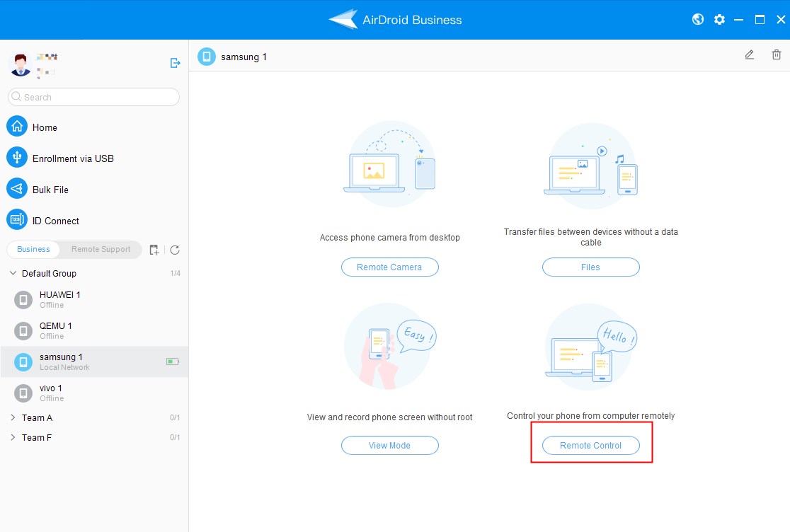The image size is (790, 532).
Task: Click the device Search field
Action: tap(93, 97)
